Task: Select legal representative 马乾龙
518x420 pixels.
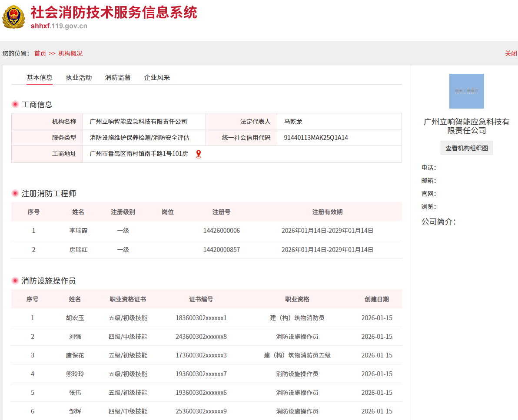Action: [x=293, y=122]
